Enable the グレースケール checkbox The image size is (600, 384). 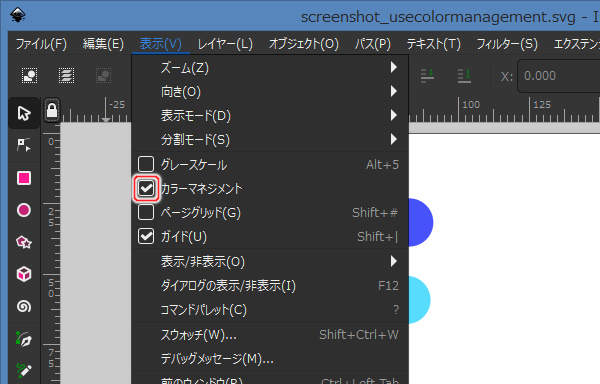[146, 164]
